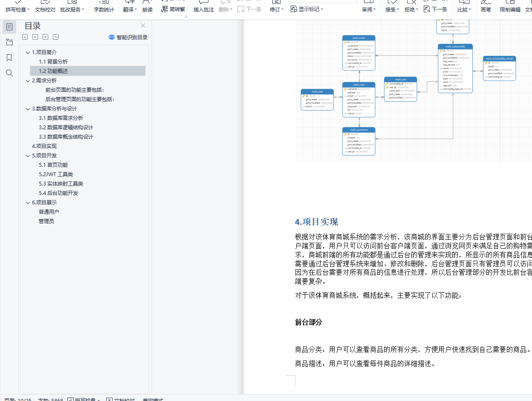The image size is (532, 401).
Task: Open the search magnifier icon in left sidebar
Action: 9,73
